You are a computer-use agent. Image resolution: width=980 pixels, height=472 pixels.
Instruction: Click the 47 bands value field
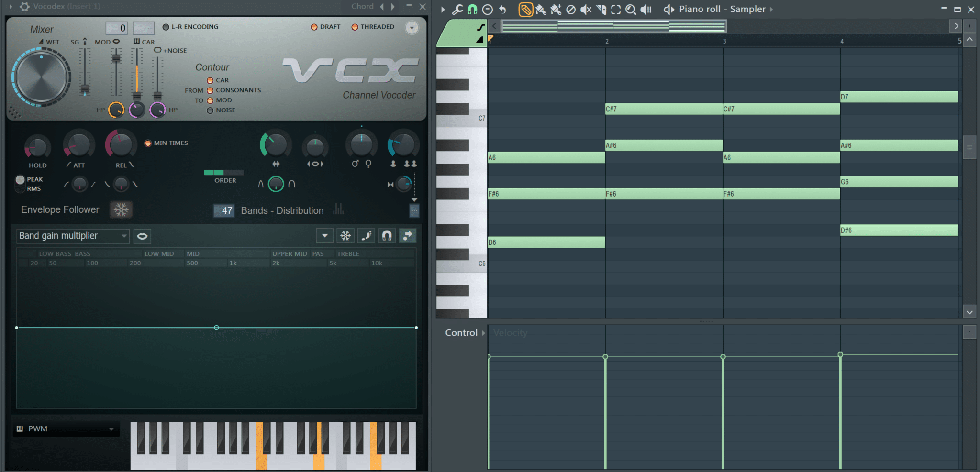[224, 210]
